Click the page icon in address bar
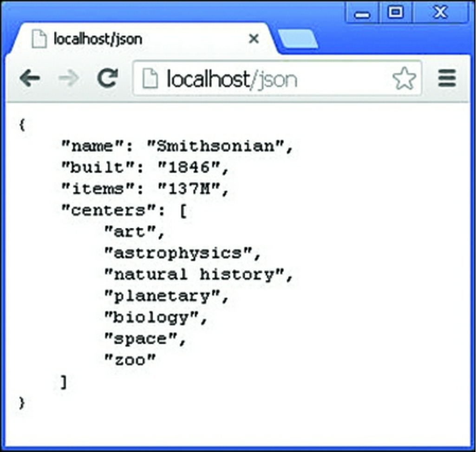Screen dimensions: 476x452 tap(150, 78)
